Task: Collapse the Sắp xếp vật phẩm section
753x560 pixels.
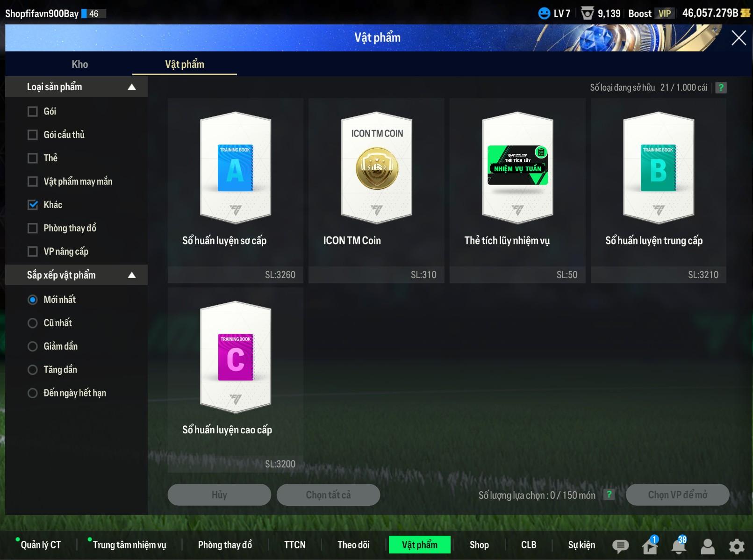Action: [x=132, y=275]
